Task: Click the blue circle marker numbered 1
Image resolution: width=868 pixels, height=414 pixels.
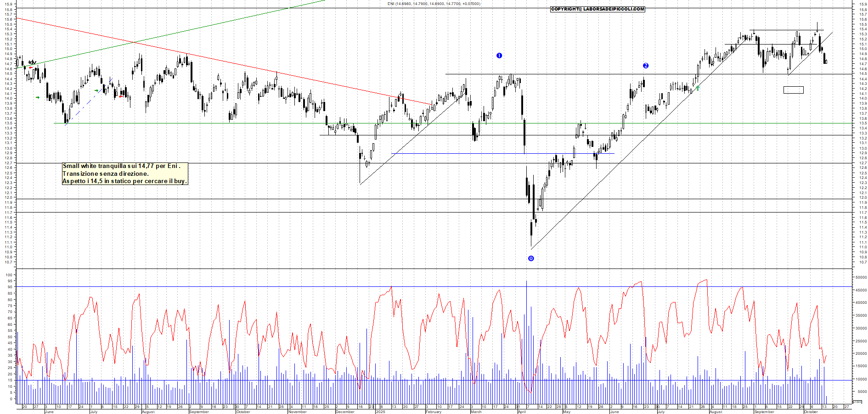Action: (499, 56)
